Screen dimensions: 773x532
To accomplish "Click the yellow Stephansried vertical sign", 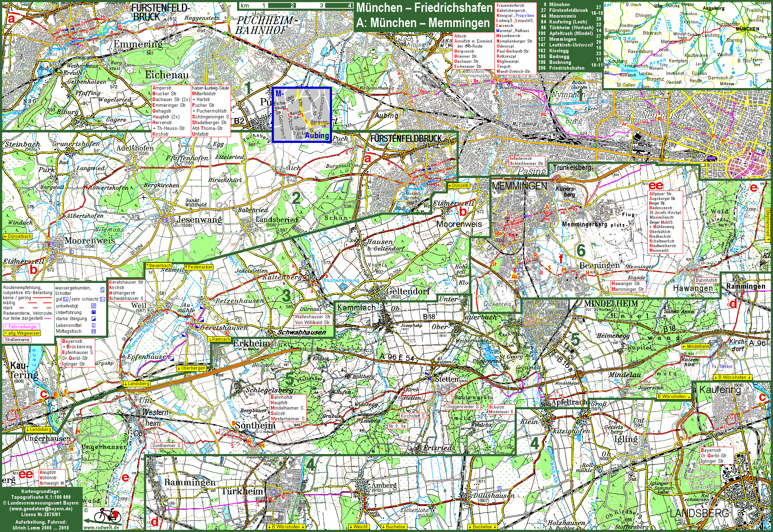I will coord(768,225).
